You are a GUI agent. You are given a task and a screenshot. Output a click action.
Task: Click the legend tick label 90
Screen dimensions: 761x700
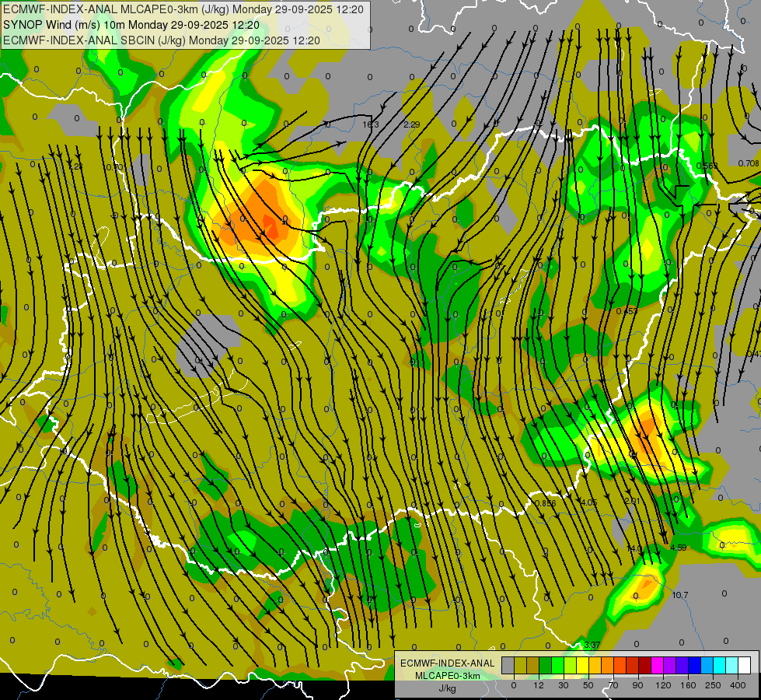[637, 685]
